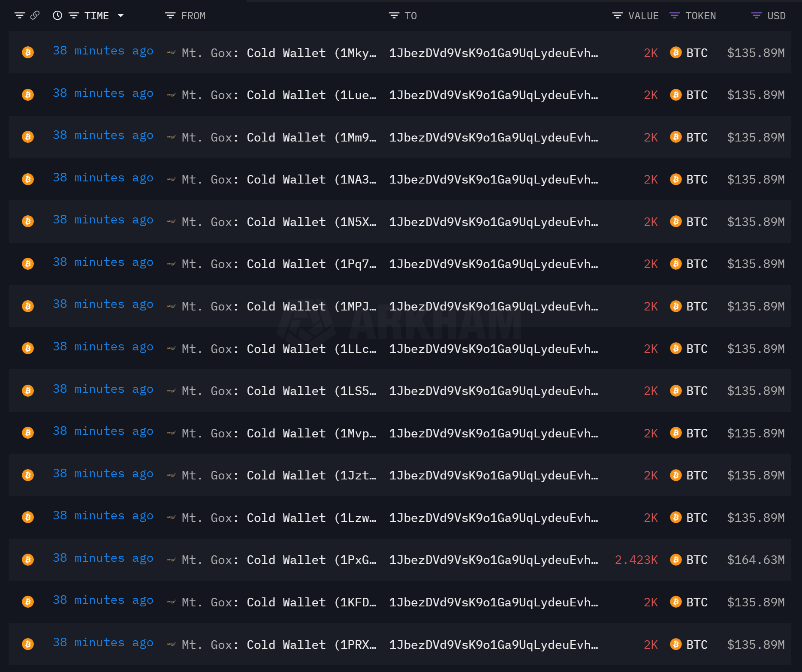Click the $164.63M USD amount
This screenshot has width=802, height=672.
pyautogui.click(x=756, y=560)
